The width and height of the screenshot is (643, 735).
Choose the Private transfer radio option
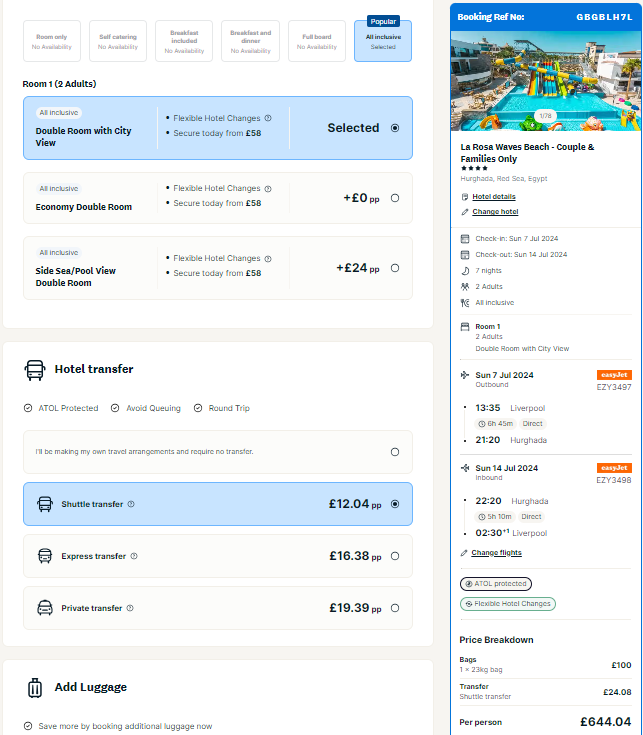coord(395,608)
